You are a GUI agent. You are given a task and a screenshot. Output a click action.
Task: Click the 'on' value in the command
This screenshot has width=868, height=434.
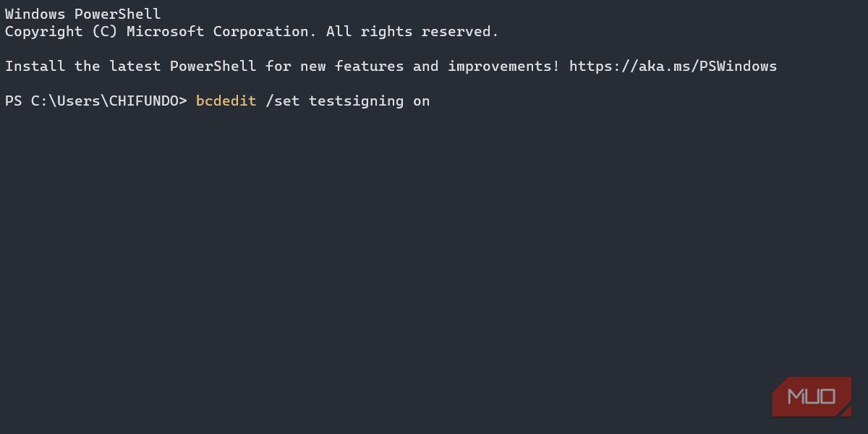(x=421, y=101)
